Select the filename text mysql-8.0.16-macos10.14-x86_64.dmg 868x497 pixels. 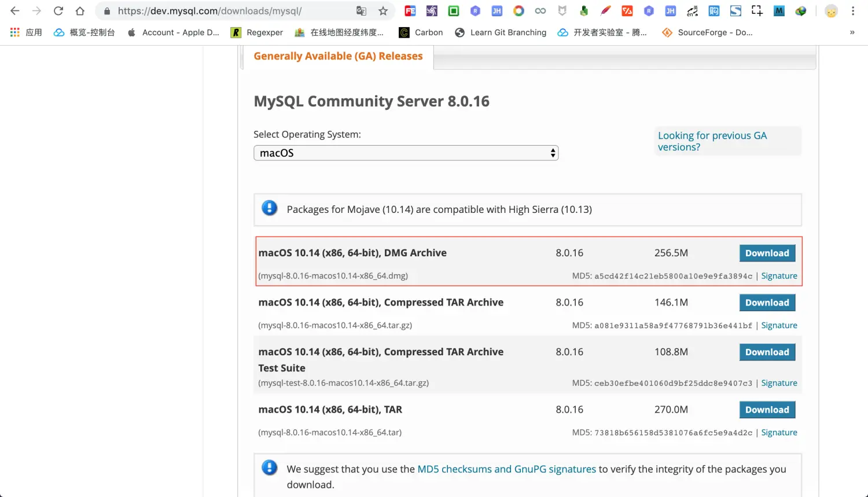click(333, 276)
